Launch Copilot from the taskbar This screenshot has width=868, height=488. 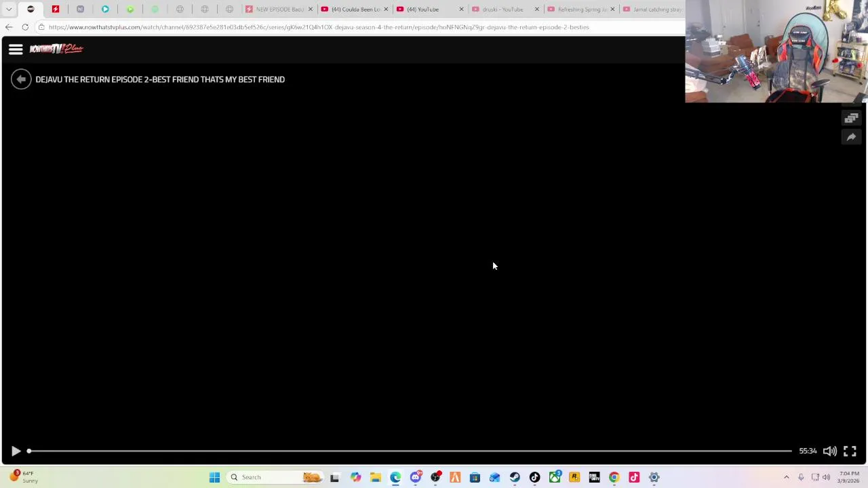355,477
